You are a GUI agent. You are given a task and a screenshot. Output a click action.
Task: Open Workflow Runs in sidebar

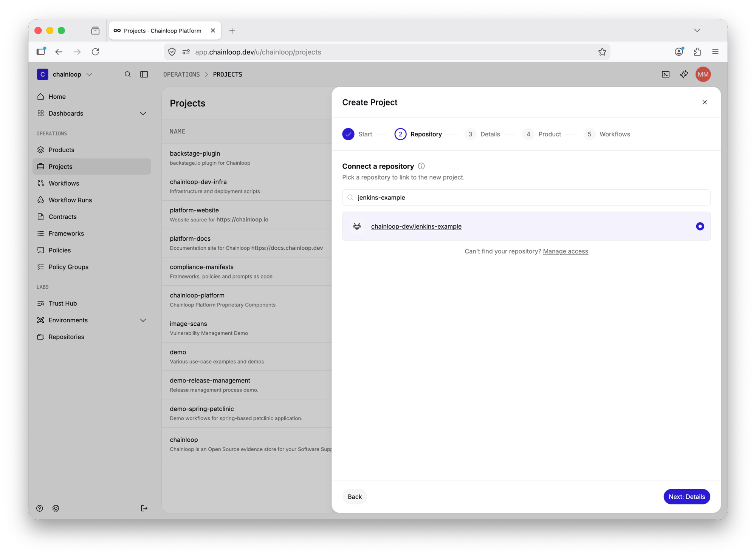[x=91, y=200]
